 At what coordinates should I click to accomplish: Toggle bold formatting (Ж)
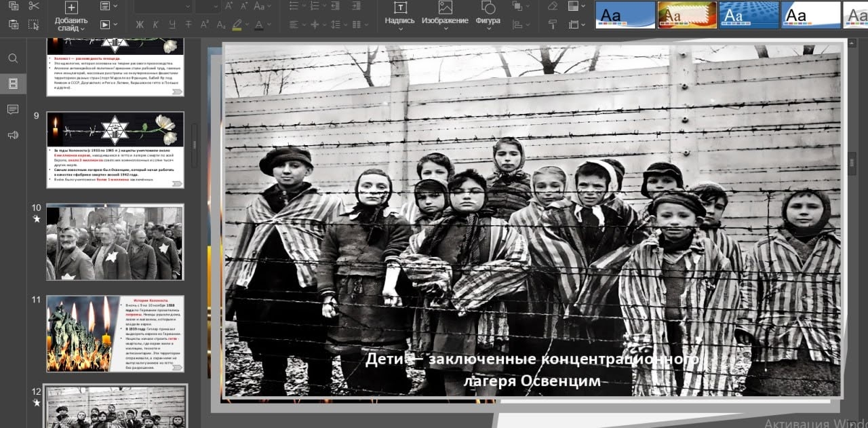pyautogui.click(x=140, y=25)
